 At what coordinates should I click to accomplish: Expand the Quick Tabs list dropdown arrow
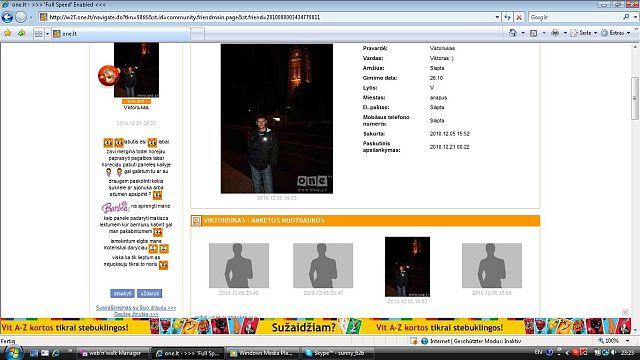[x=47, y=33]
